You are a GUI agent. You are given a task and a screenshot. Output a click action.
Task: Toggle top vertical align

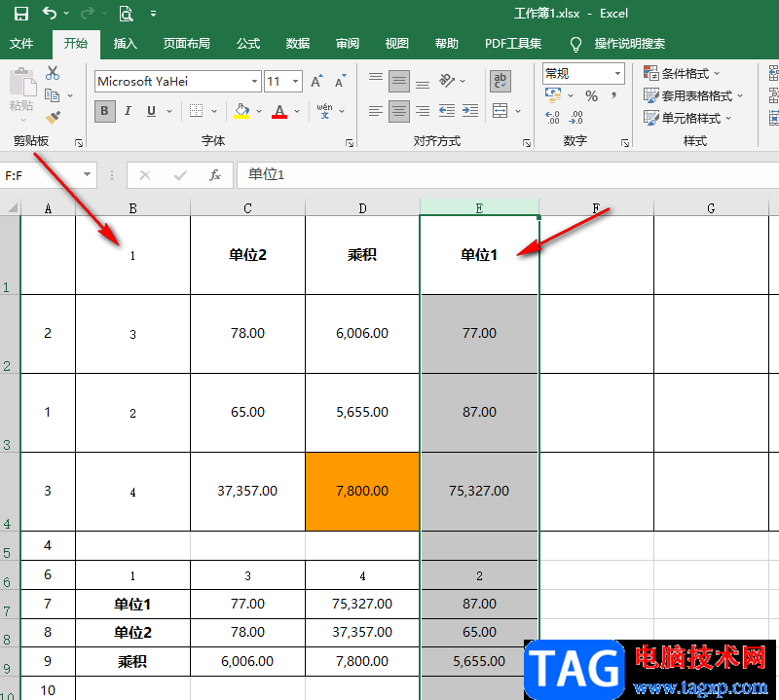(376, 80)
